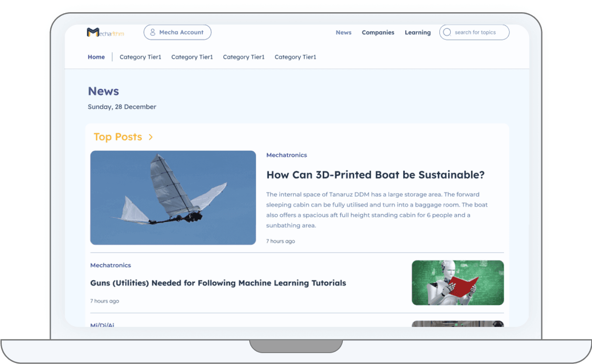Viewport: 592px width, 364px height.
Task: Open the Learning menu item
Action: coord(418,32)
